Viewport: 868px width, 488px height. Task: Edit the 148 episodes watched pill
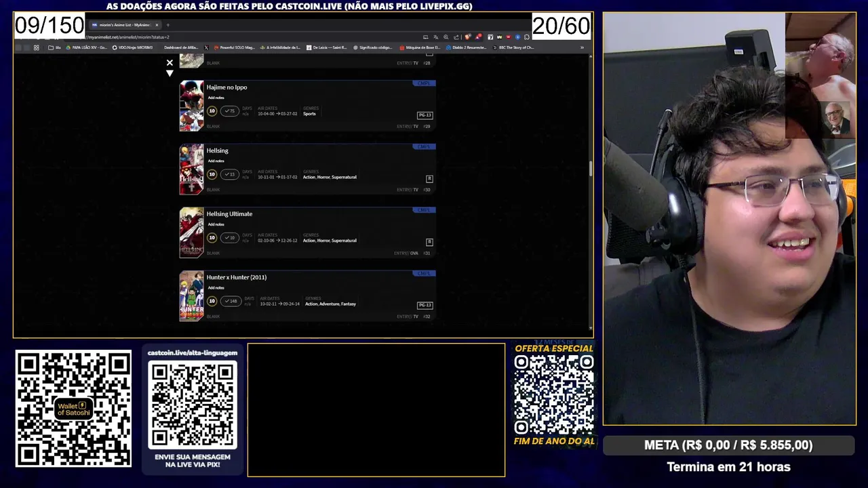point(231,301)
